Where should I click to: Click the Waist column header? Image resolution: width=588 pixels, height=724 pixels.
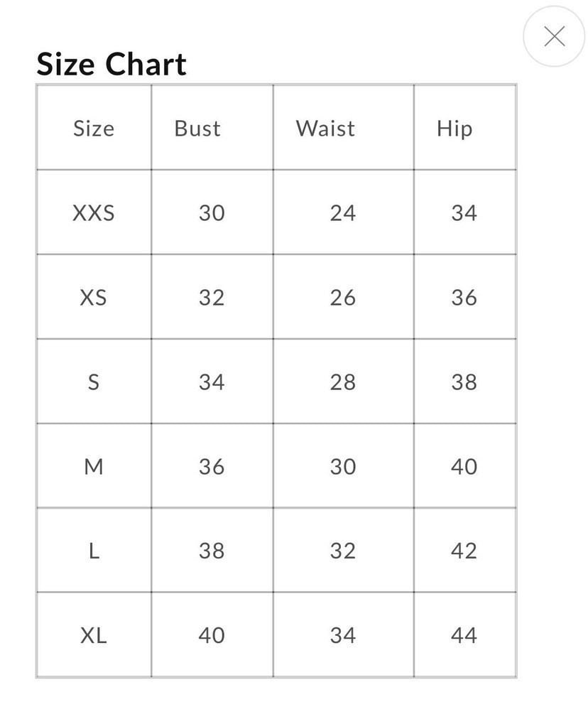point(325,129)
